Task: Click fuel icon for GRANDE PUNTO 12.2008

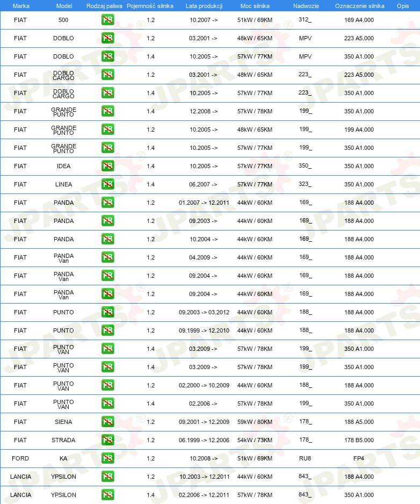Action: (x=107, y=111)
